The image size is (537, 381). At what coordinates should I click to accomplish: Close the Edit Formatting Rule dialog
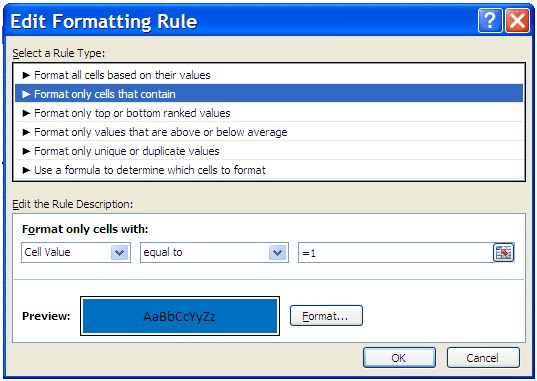[517, 21]
